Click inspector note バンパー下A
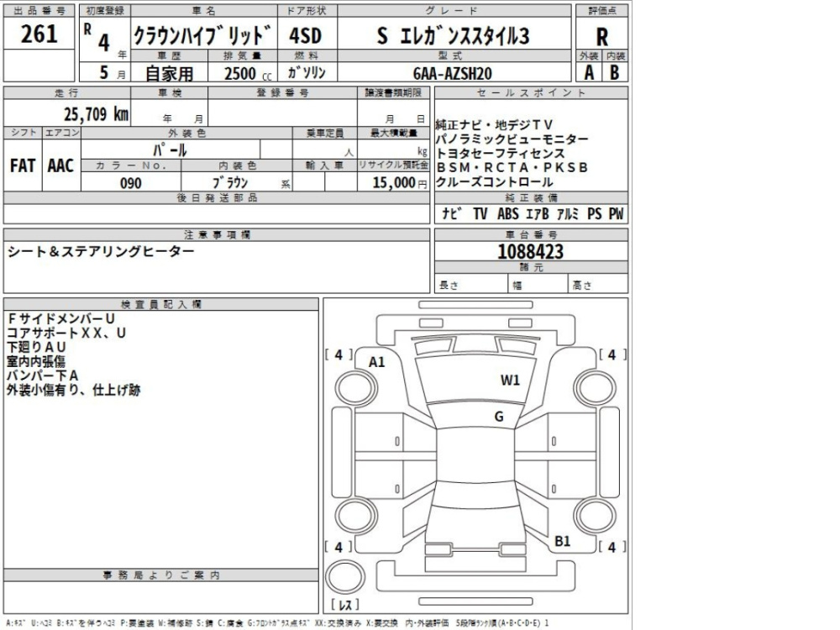840x630 pixels. (43, 375)
